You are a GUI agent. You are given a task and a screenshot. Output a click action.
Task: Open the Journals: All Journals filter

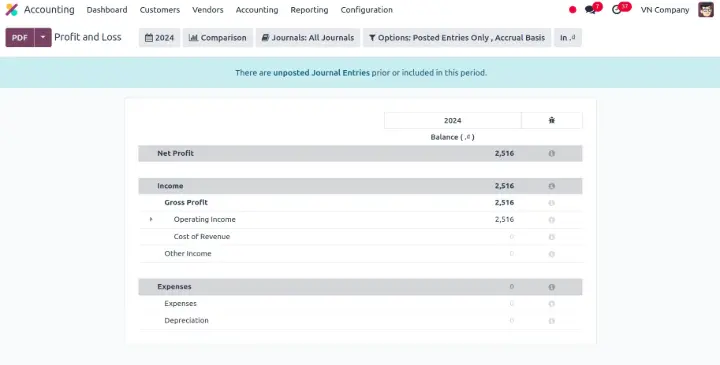(x=308, y=38)
